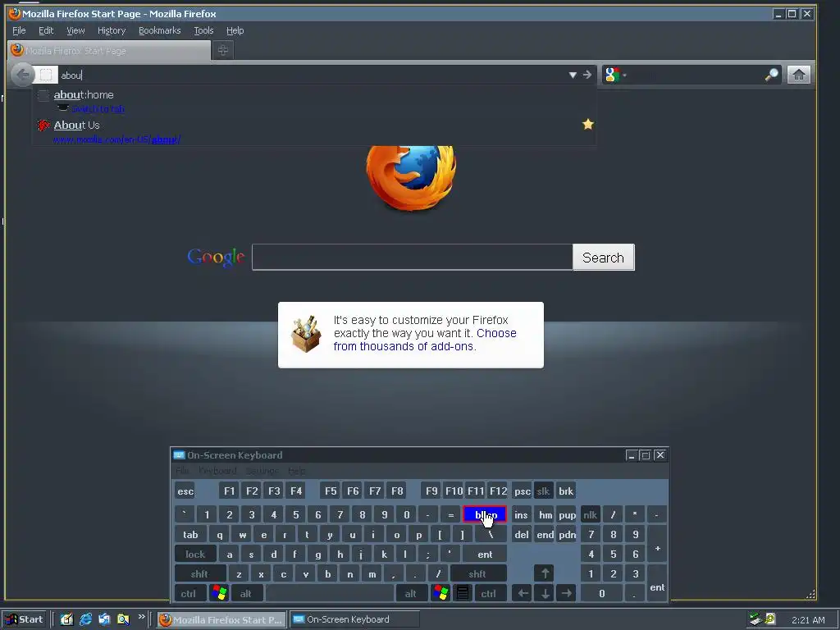Click the down arrow key
Screen dimensions: 840x630
tap(545, 594)
